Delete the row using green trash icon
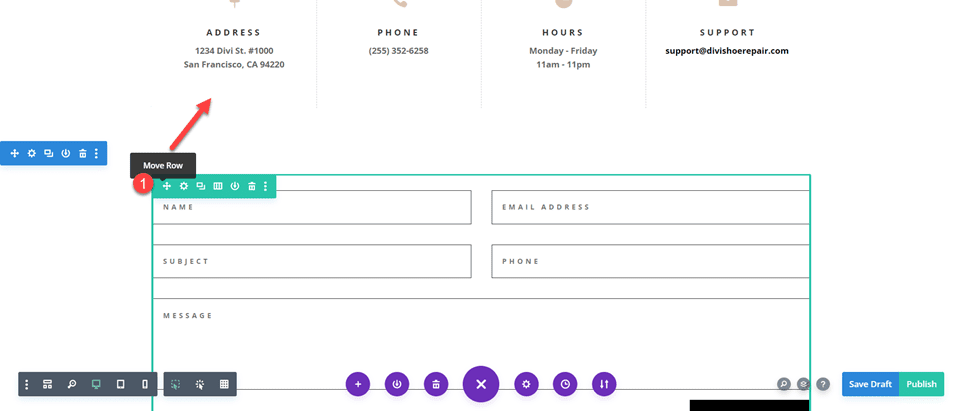 252,186
